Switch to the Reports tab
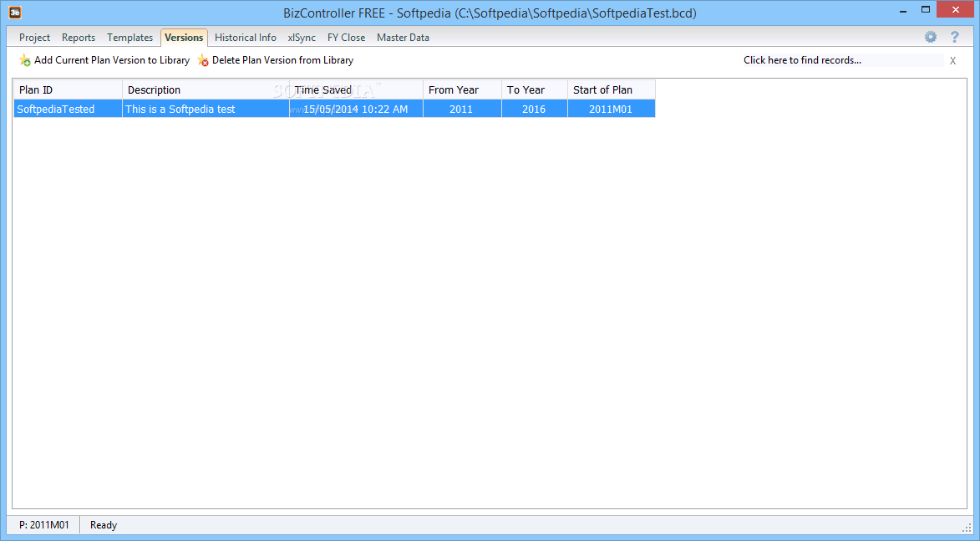 [x=79, y=38]
